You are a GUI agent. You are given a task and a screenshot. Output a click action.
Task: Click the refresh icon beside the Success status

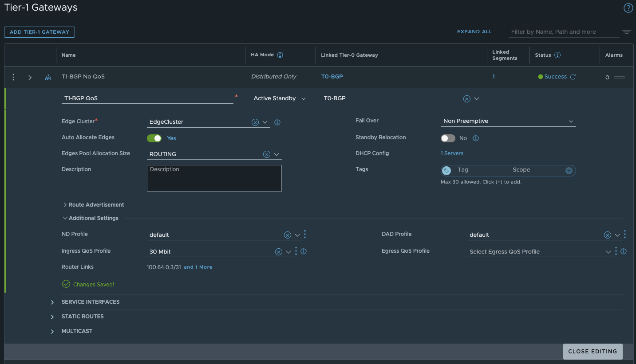point(573,76)
